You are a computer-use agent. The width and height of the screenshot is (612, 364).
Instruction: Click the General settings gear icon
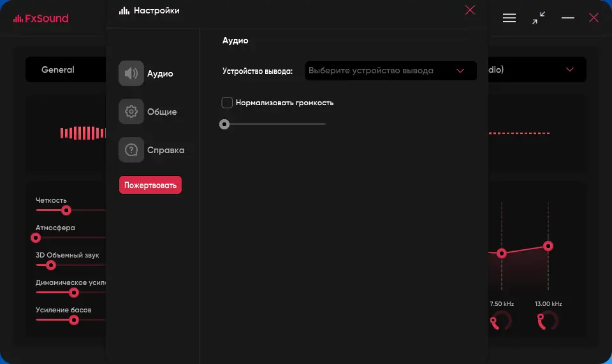pyautogui.click(x=131, y=112)
